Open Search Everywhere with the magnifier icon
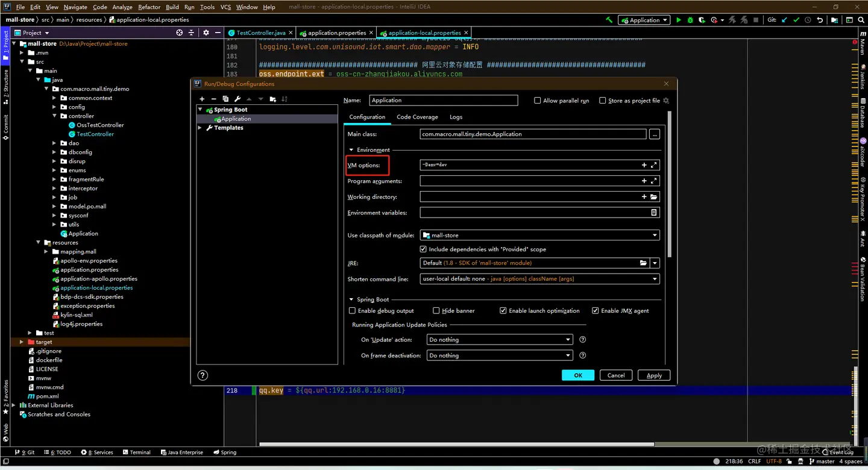 pos(861,20)
